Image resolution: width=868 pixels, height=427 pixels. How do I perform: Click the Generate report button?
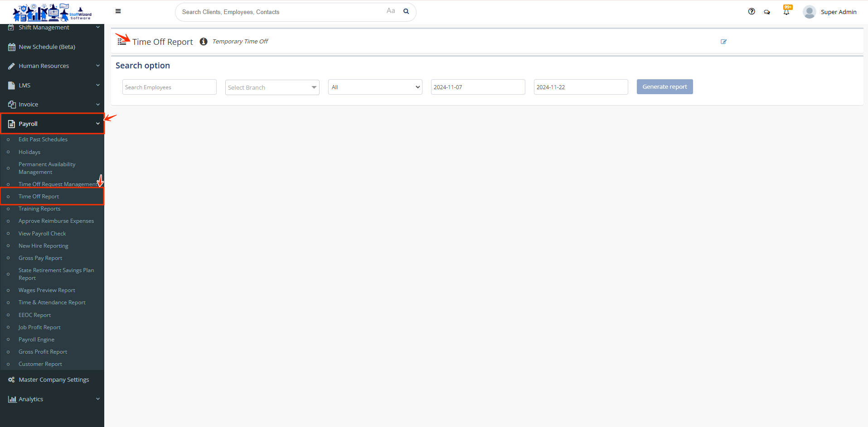[664, 87]
